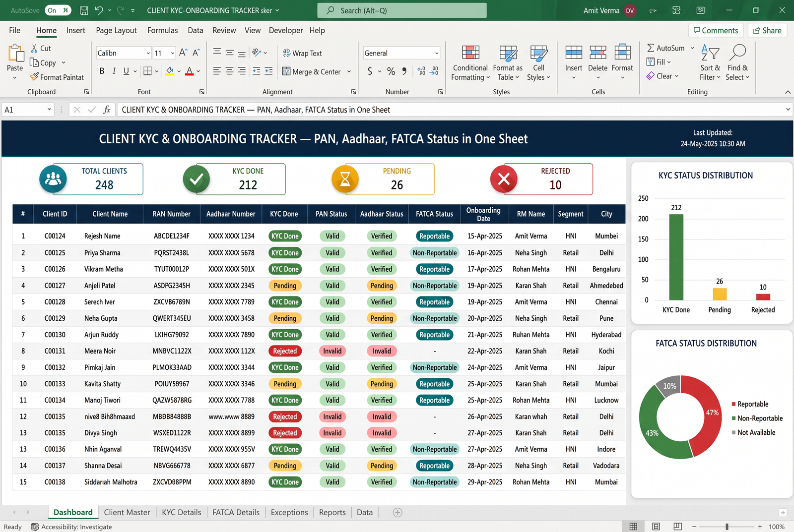
Task: Open the Format as Table gallery
Action: (x=508, y=63)
